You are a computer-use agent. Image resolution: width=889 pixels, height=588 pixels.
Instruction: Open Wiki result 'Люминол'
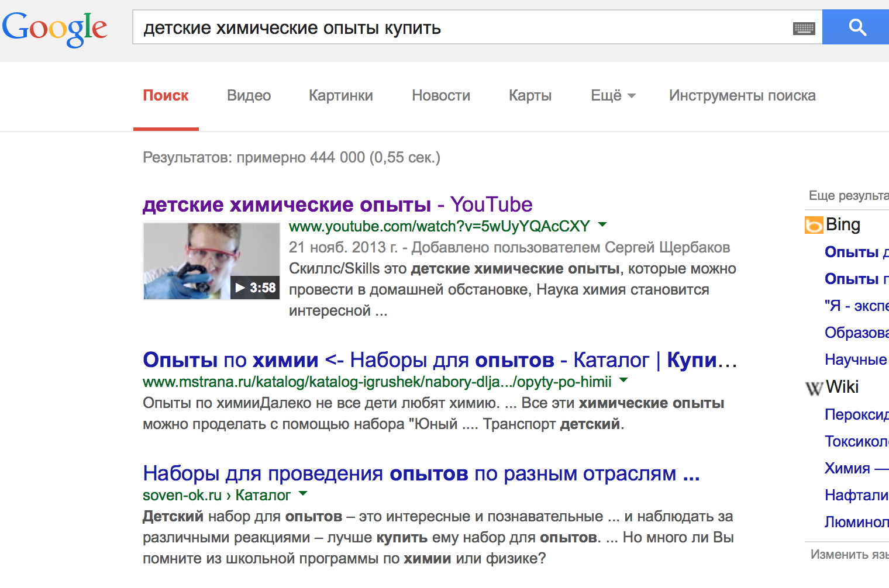(x=856, y=522)
